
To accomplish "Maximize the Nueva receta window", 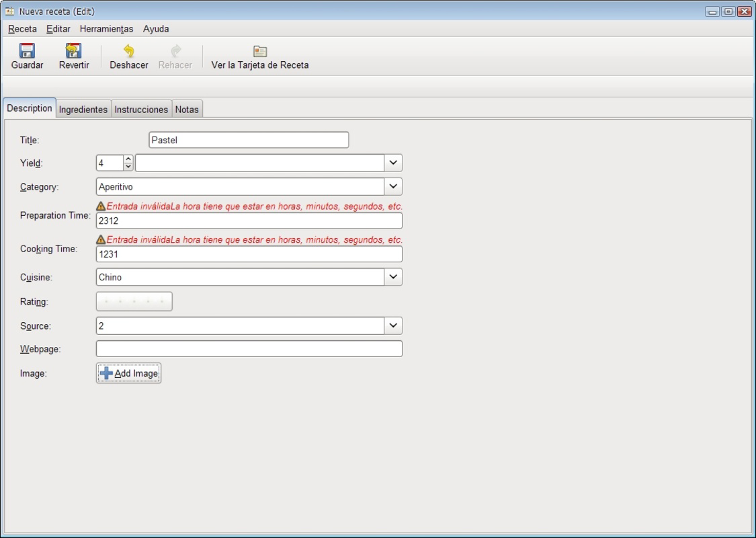I will [x=728, y=11].
